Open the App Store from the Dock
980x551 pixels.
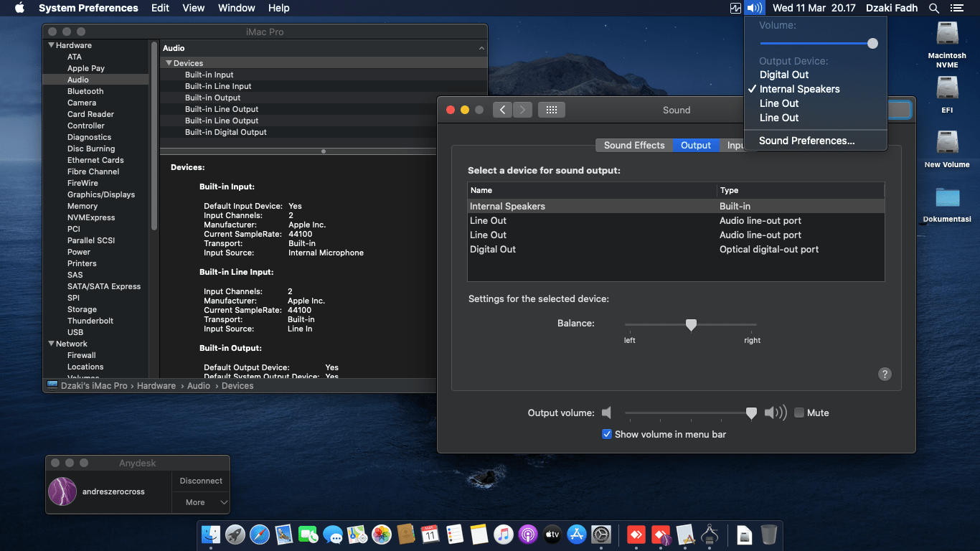577,534
